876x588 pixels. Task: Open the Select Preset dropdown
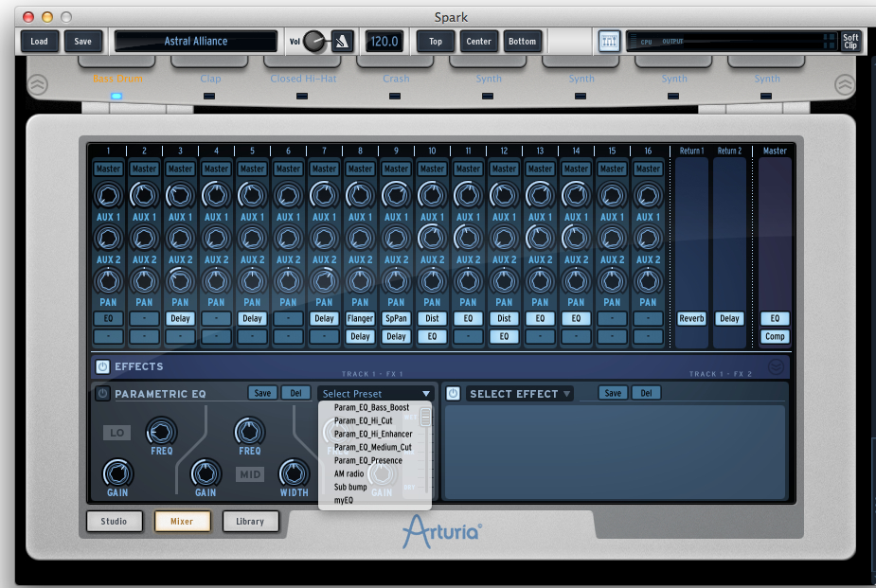tap(376, 394)
